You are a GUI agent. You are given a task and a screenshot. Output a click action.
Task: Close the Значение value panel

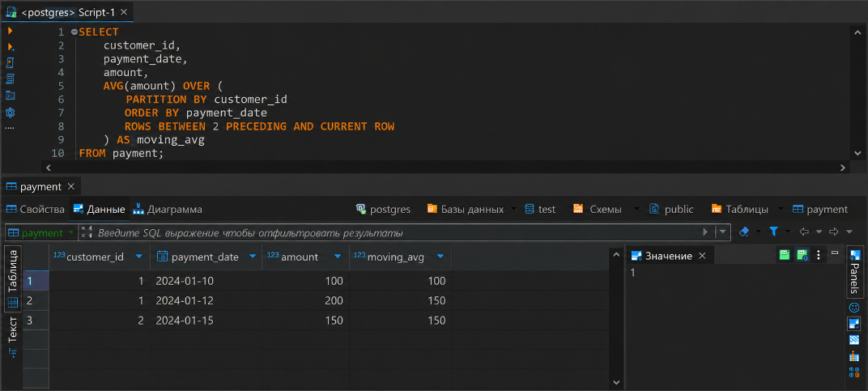pos(702,256)
